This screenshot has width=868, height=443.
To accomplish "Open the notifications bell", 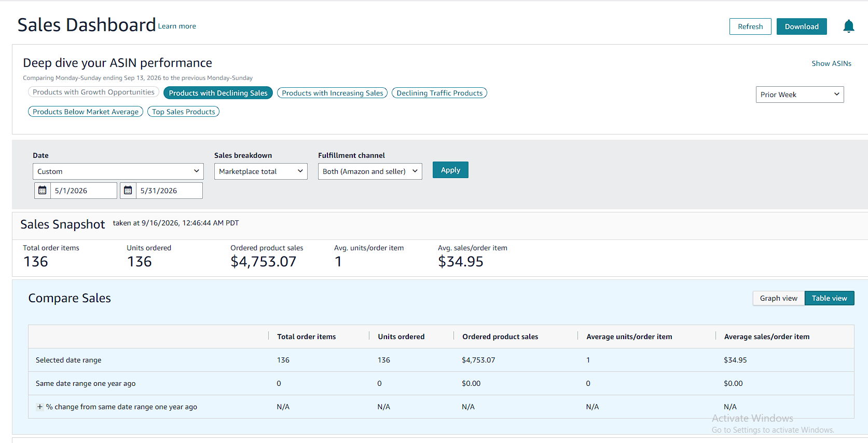I will click(848, 26).
